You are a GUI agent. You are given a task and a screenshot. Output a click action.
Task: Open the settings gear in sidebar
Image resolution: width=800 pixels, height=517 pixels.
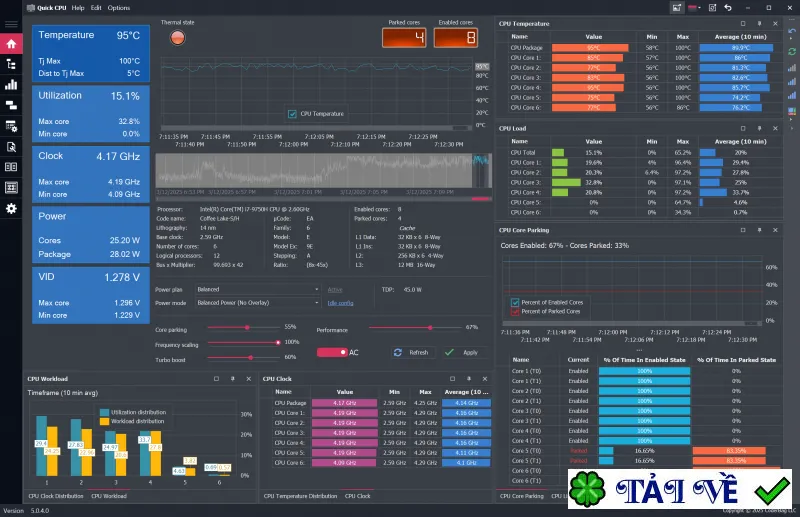coord(11,208)
